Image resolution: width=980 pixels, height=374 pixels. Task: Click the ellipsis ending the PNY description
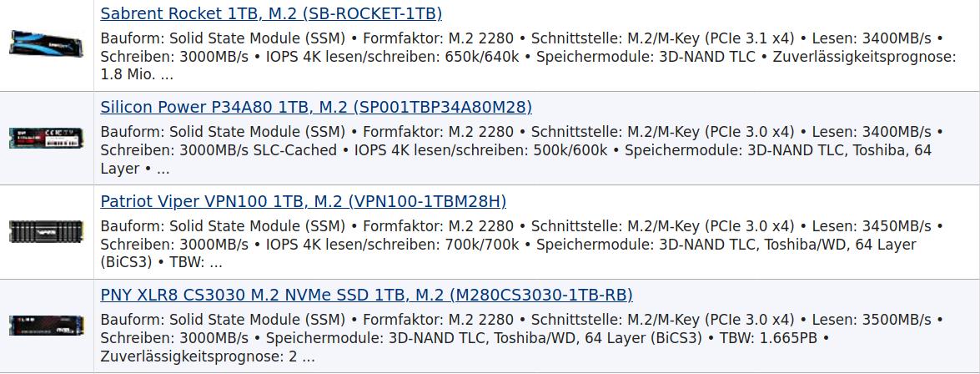(309, 356)
